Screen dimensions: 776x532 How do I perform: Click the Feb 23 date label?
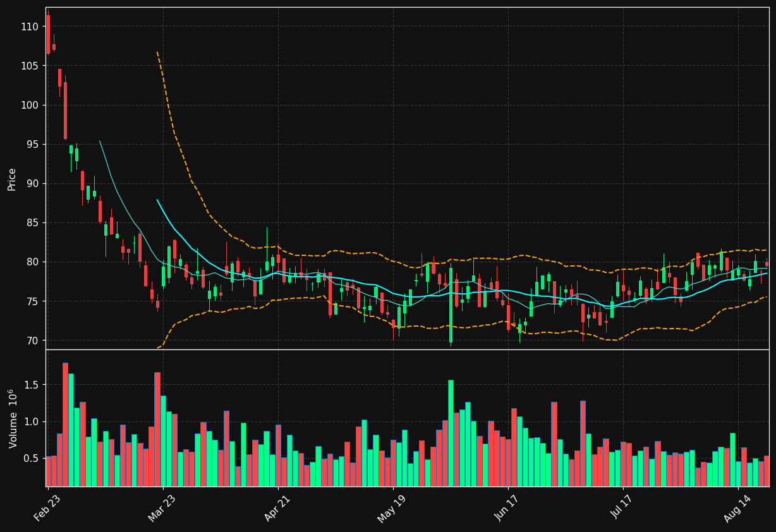[47, 507]
